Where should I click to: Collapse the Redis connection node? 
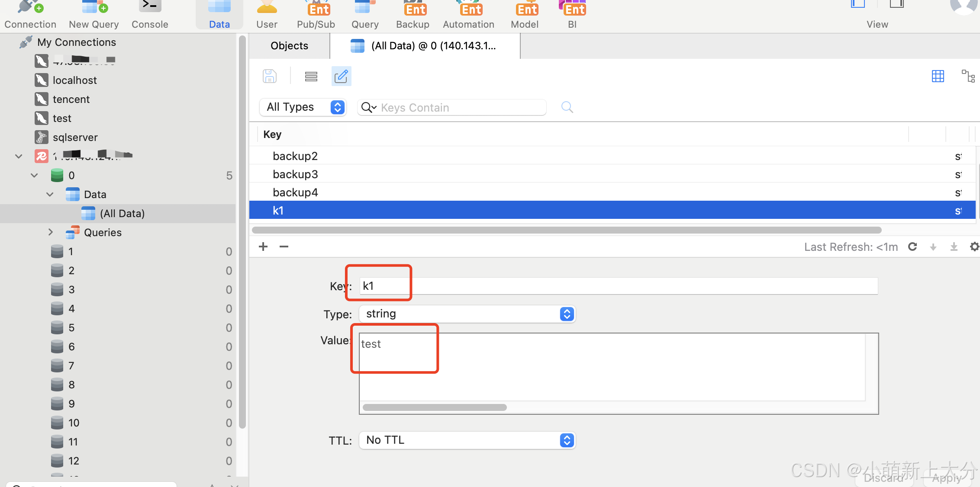pyautogui.click(x=19, y=156)
